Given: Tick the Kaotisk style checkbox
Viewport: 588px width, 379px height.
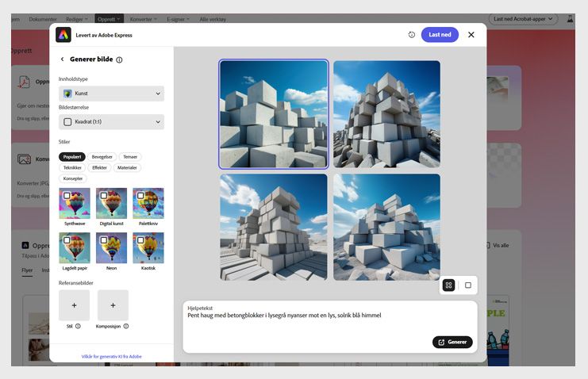Looking at the screenshot, I should [140, 240].
